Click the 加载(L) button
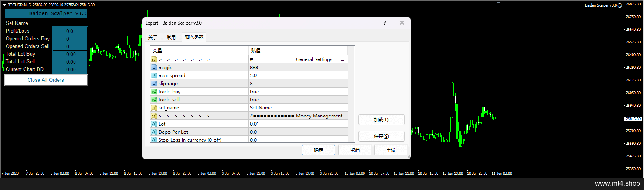The width and height of the screenshot is (644, 190). [x=381, y=120]
